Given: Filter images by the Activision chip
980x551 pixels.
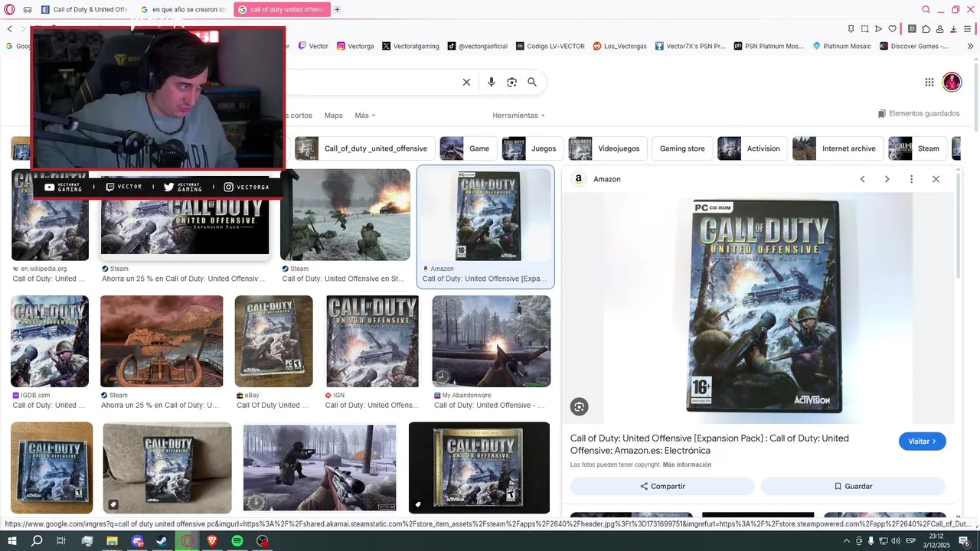Looking at the screenshot, I should pos(752,148).
